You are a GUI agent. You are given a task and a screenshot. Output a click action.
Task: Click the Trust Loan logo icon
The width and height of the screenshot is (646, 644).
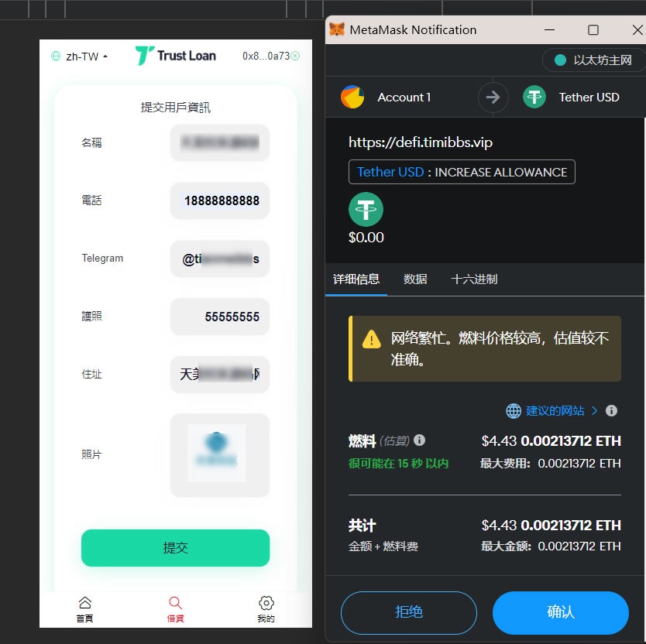click(145, 56)
